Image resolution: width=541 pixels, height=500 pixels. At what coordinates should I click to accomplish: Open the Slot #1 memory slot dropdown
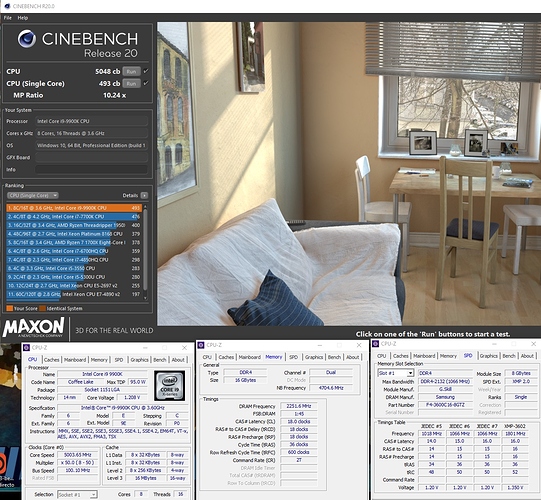[395, 373]
